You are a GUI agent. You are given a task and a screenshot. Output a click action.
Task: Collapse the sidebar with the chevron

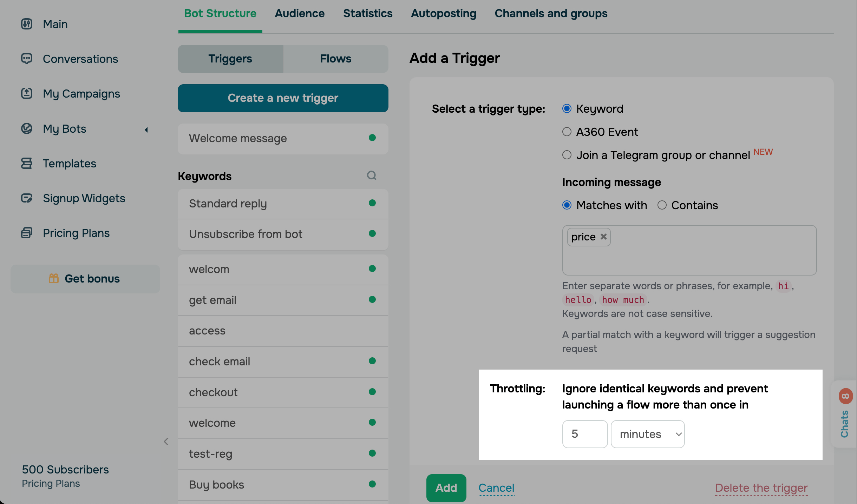click(166, 442)
